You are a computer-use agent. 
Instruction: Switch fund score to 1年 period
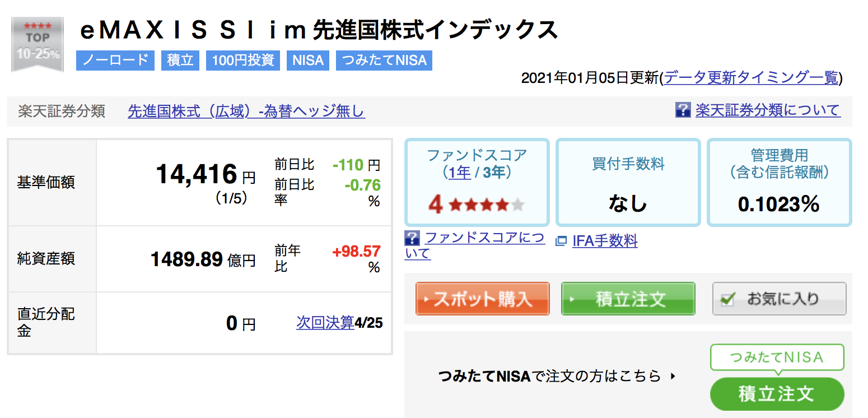coord(459,173)
